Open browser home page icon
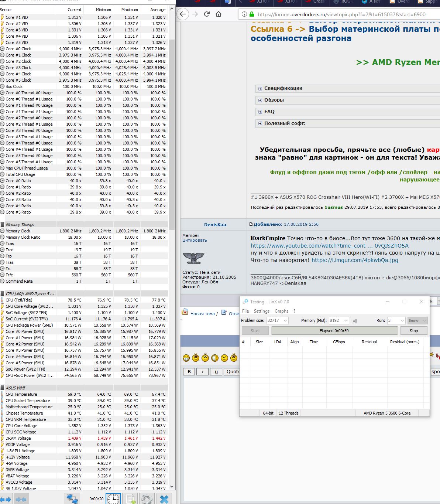 point(219,14)
